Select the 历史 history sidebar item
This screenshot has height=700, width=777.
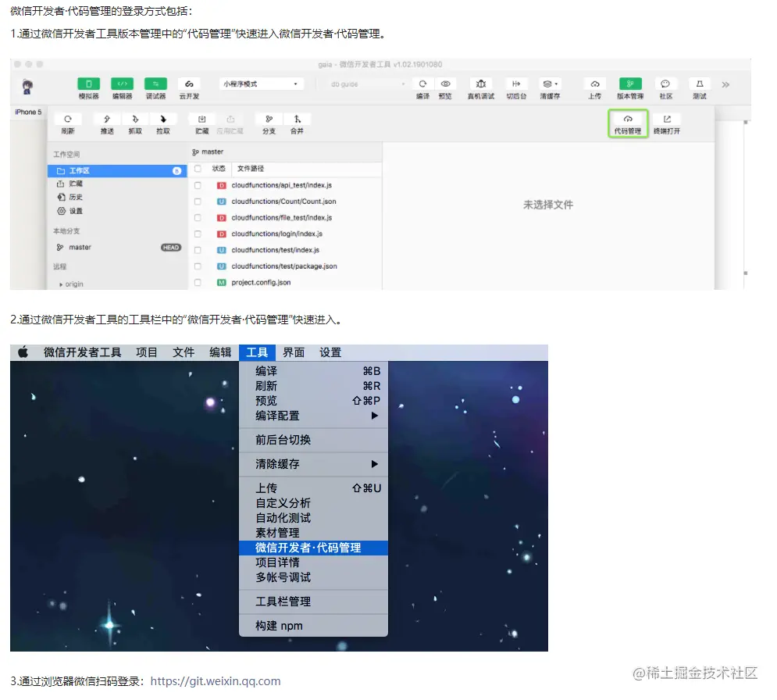(76, 198)
